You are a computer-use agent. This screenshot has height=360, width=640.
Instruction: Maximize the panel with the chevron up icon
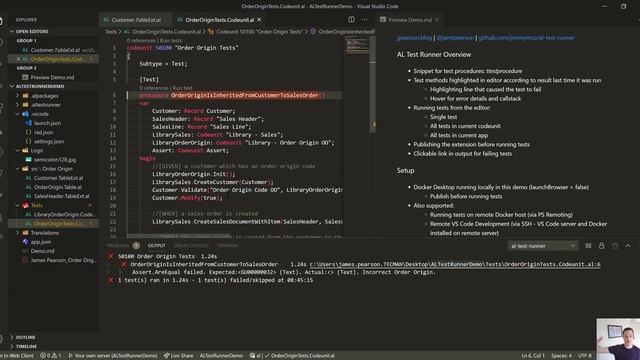click(x=628, y=246)
